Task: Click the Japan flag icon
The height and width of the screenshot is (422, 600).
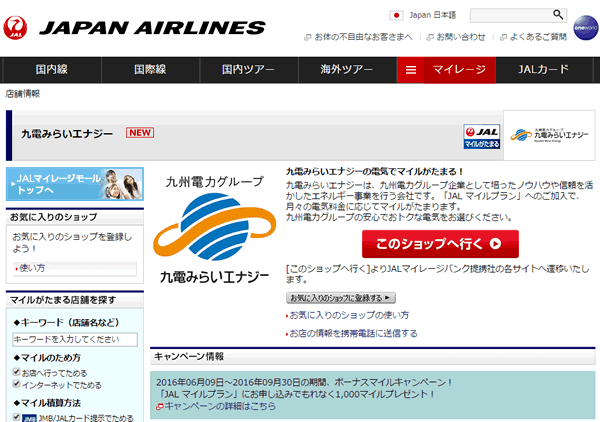Action: coord(396,16)
